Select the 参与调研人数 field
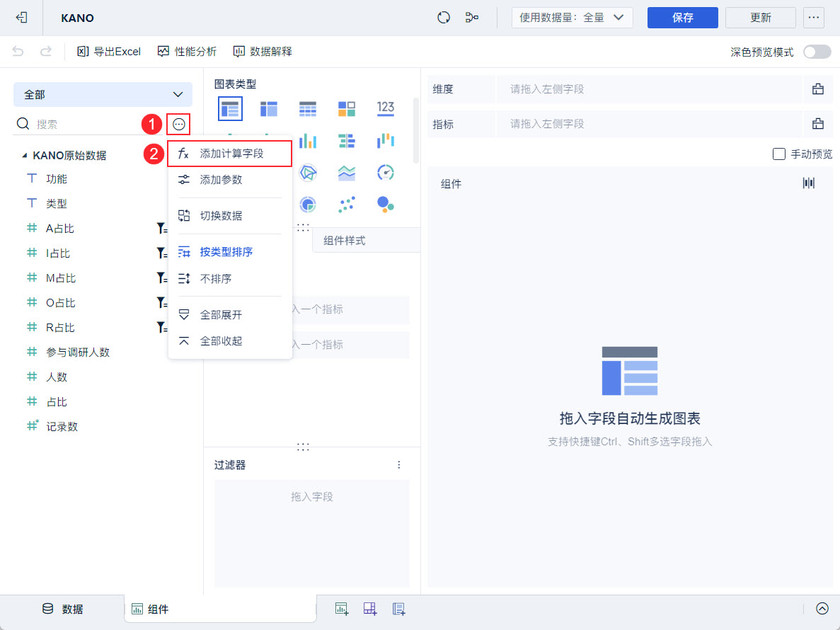Screen dimensions: 840x630 (78, 352)
